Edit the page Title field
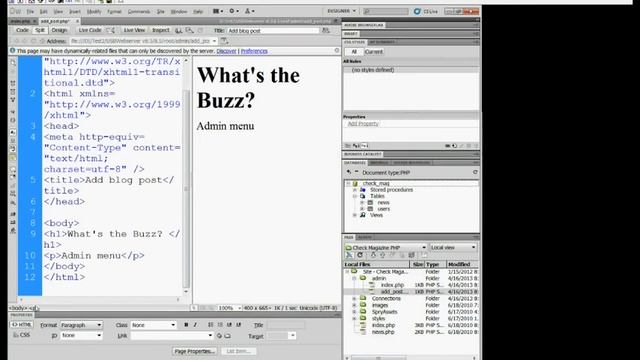This screenshot has height=360, width=640. [x=273, y=31]
